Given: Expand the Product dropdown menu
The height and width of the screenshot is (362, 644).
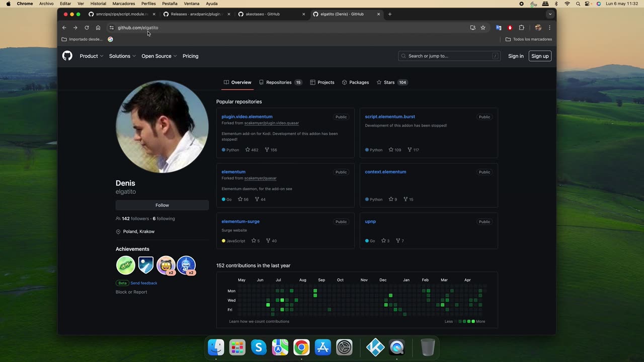Looking at the screenshot, I should [92, 56].
